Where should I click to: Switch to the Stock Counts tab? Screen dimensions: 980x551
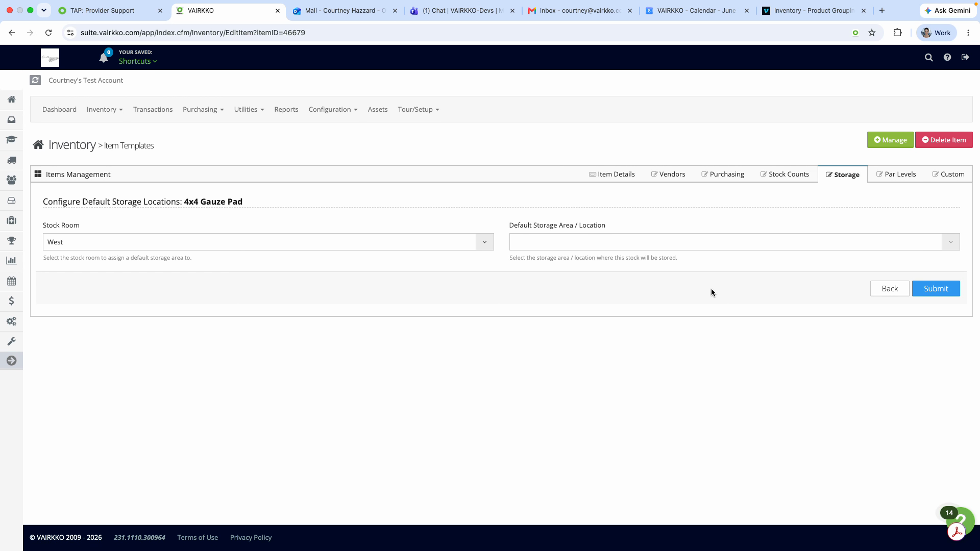[x=785, y=174]
